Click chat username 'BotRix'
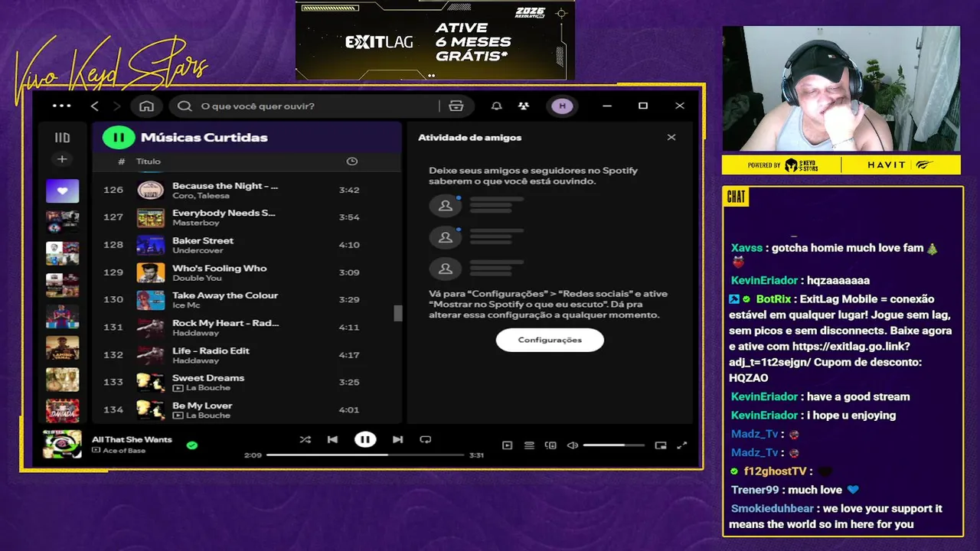Screen dimensions: 980x551 click(x=772, y=299)
